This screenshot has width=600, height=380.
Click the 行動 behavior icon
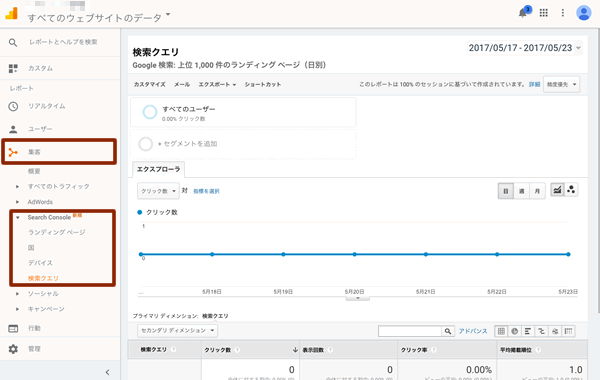[x=13, y=328]
